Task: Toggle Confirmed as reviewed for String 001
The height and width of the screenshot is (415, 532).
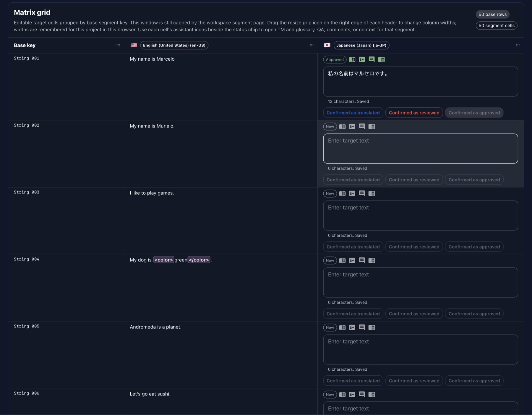Action: 414,113
